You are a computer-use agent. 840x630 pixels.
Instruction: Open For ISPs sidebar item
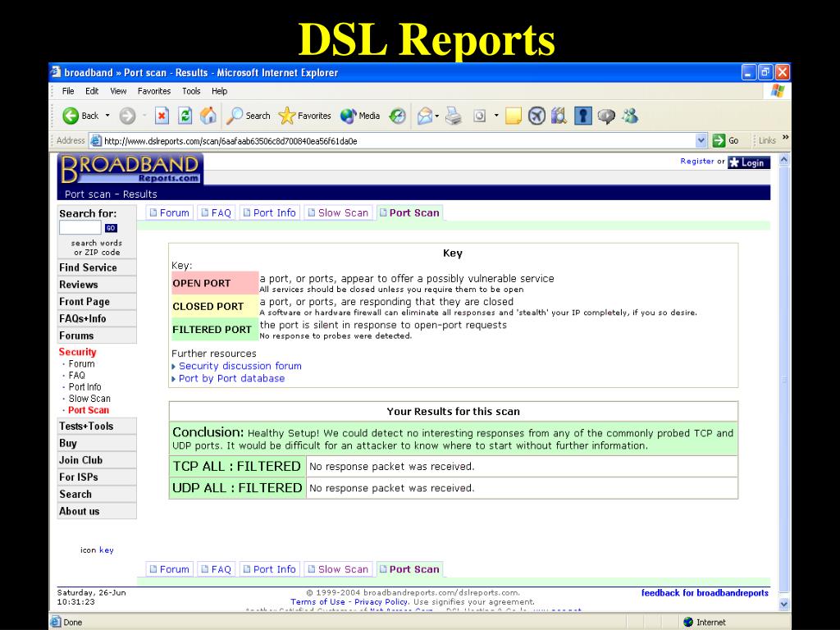(x=97, y=477)
